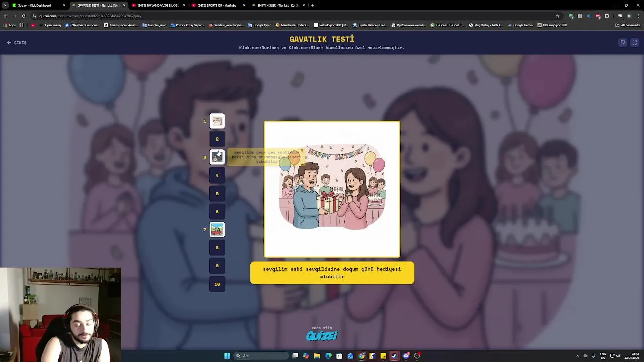Open the Quizei logo link

[x=322, y=335]
